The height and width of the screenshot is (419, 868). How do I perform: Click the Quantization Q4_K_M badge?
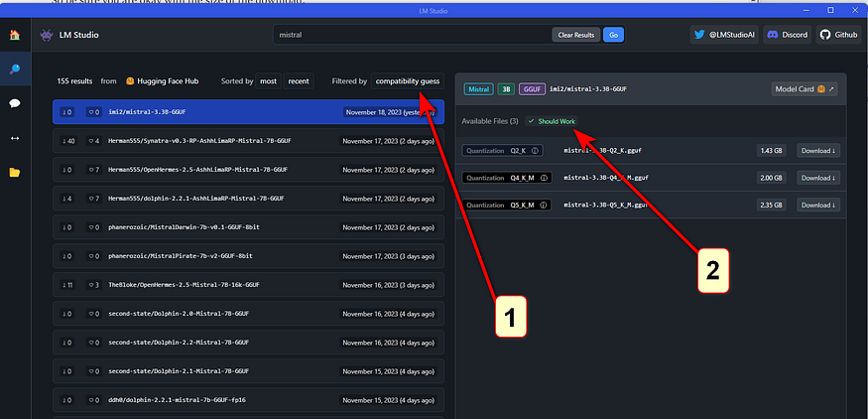point(507,178)
